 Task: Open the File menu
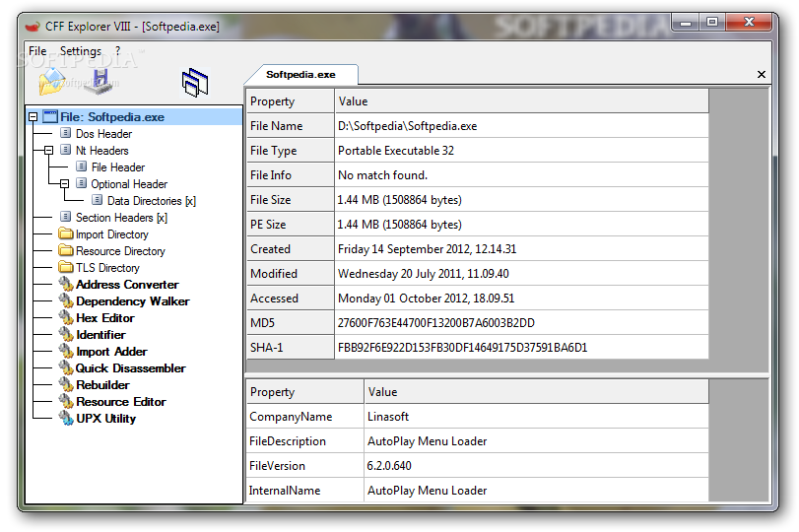37,51
